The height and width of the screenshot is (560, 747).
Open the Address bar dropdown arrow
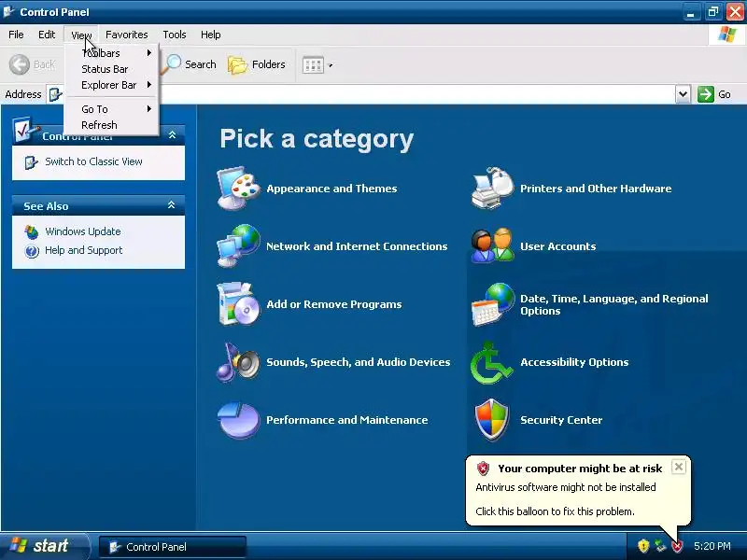point(683,94)
